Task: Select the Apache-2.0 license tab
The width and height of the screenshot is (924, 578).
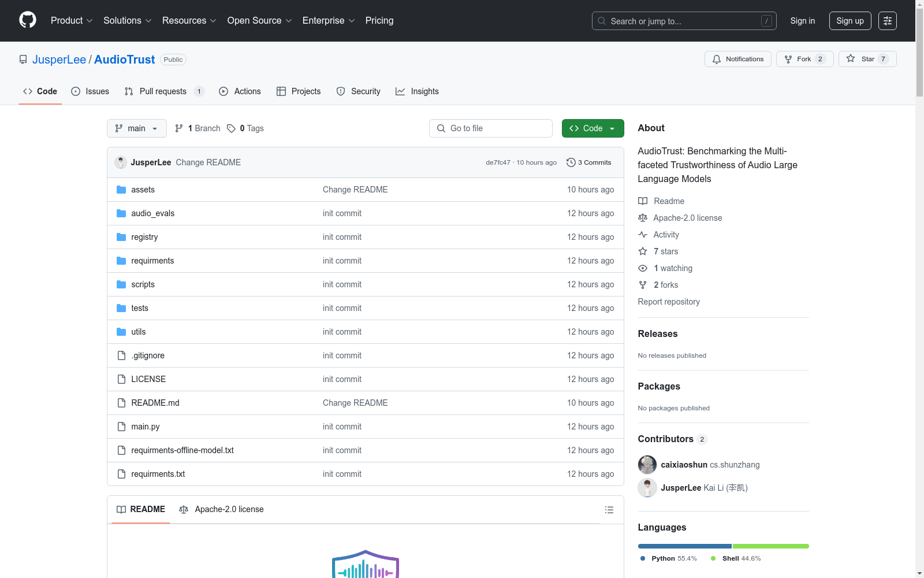Action: pyautogui.click(x=221, y=509)
